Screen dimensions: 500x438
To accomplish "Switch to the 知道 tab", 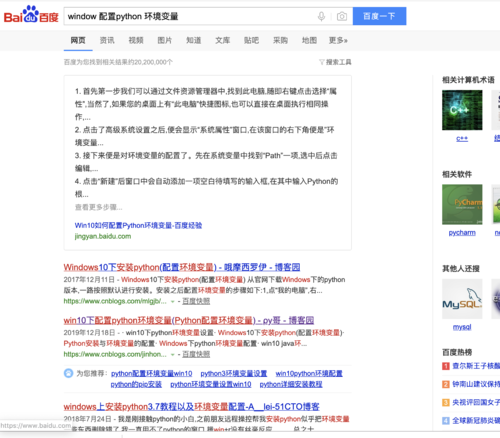I will (194, 40).
